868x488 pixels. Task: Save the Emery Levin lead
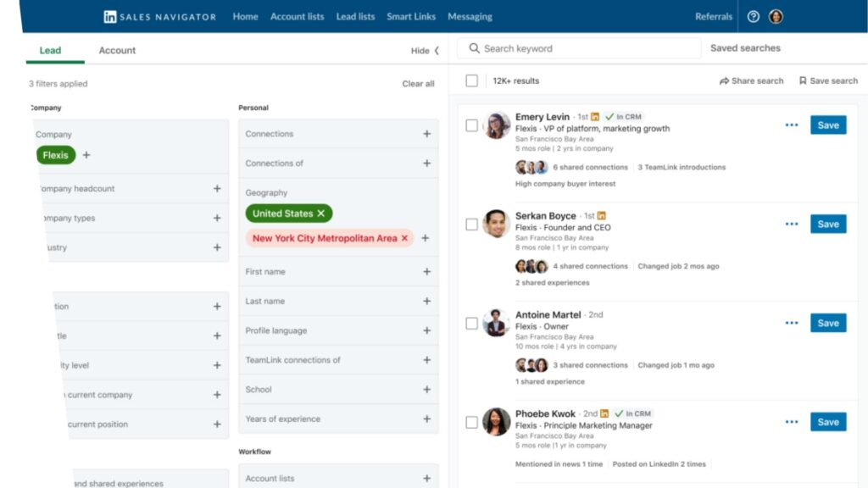[828, 125]
